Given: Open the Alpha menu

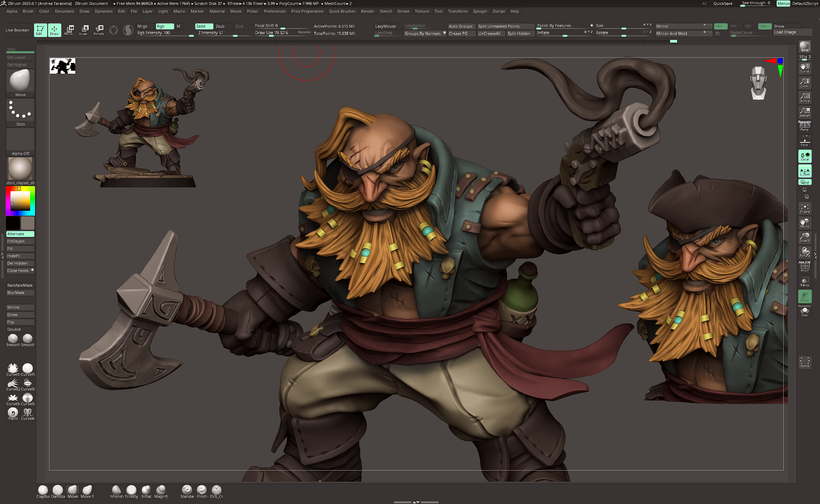Looking at the screenshot, I should [12, 11].
